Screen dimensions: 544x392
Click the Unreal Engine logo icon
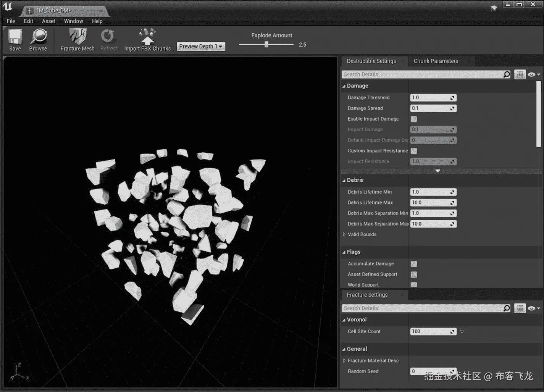7,7
